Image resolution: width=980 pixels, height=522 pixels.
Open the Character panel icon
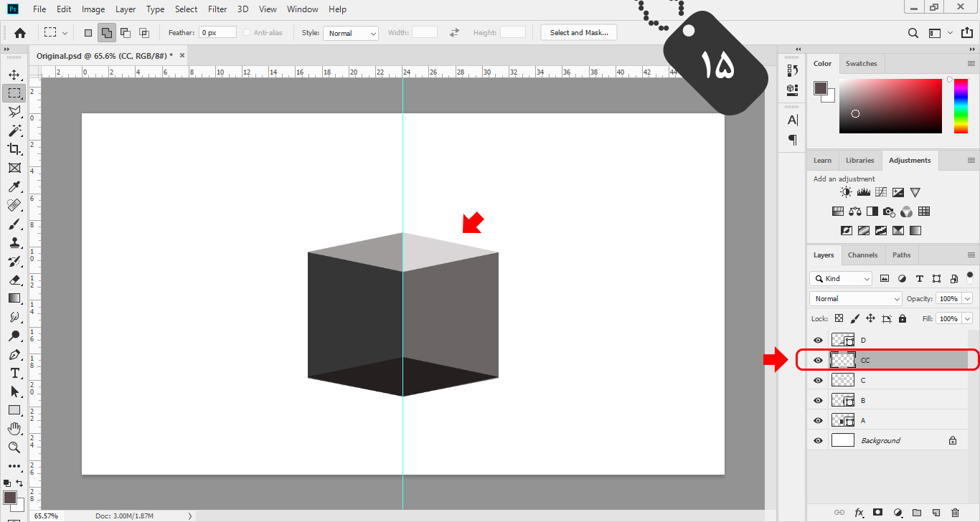[793, 120]
